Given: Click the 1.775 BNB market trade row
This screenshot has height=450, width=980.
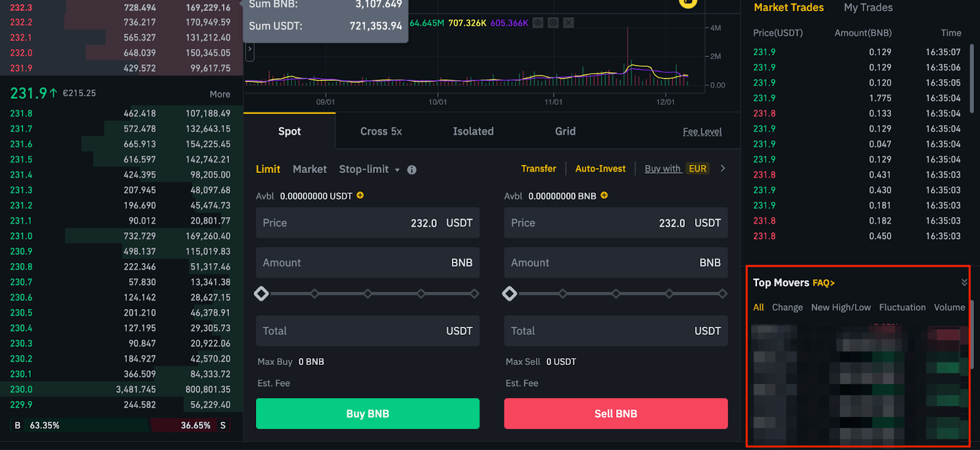Looking at the screenshot, I should (857, 98).
